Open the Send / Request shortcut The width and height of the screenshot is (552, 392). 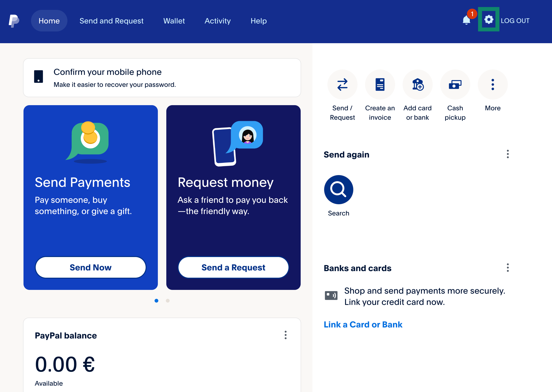[342, 85]
